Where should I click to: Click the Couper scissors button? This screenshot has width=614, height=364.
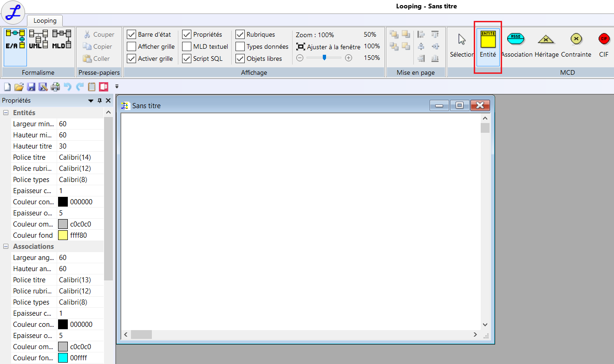point(98,34)
